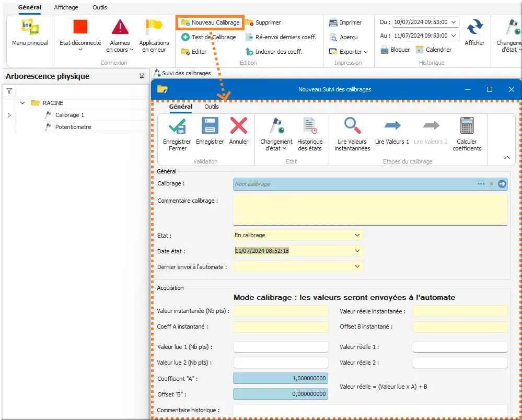The width and height of the screenshot is (522, 420).
Task: Click the Valeur lue 1 (Nb pts) field
Action: pyautogui.click(x=281, y=347)
